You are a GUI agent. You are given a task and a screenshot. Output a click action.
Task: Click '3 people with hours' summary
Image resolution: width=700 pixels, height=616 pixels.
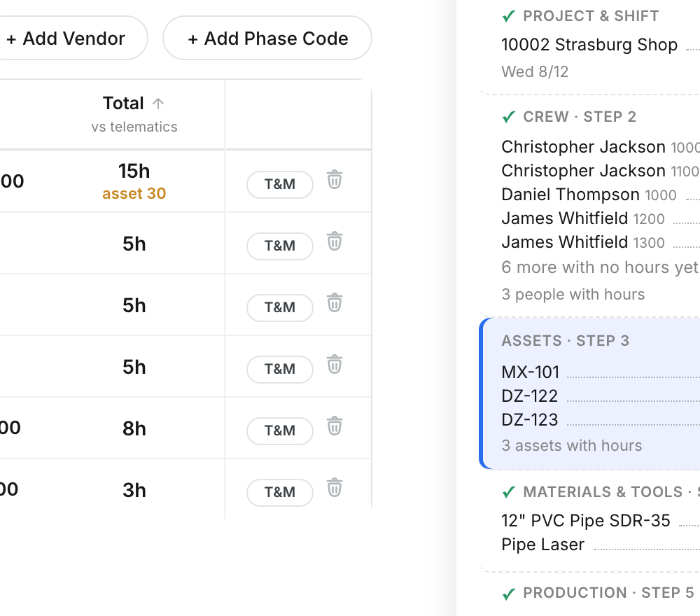click(573, 294)
